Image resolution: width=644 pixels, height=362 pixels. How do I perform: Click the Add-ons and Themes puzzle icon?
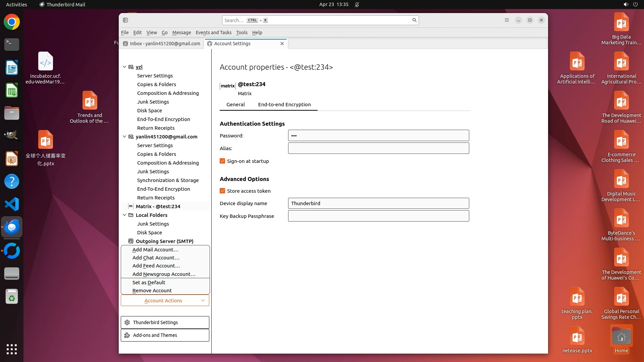tap(127, 335)
